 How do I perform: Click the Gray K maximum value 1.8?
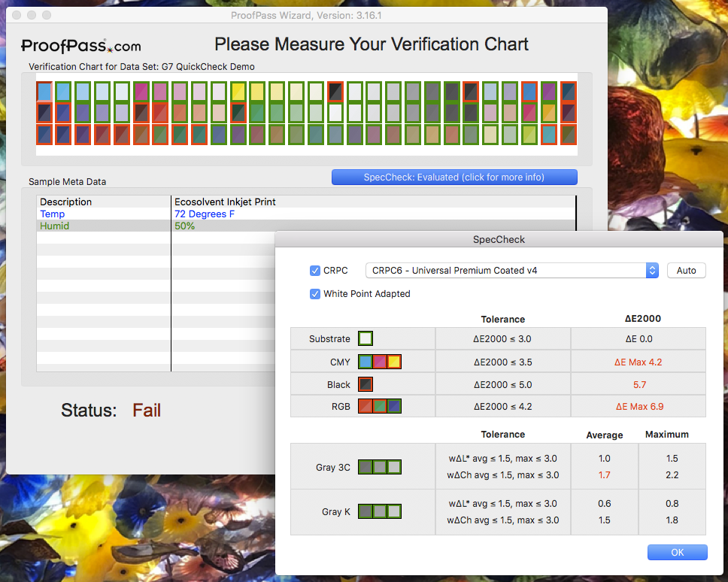(672, 520)
